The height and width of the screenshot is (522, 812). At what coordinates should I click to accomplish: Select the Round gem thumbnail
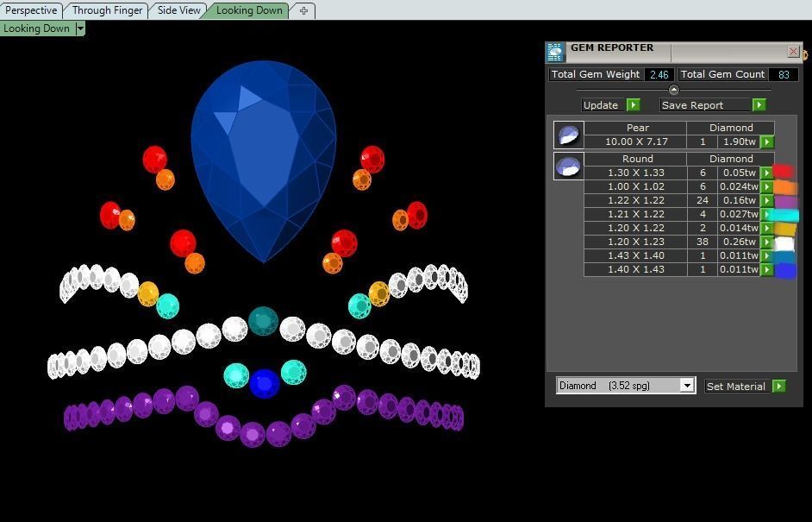point(569,166)
